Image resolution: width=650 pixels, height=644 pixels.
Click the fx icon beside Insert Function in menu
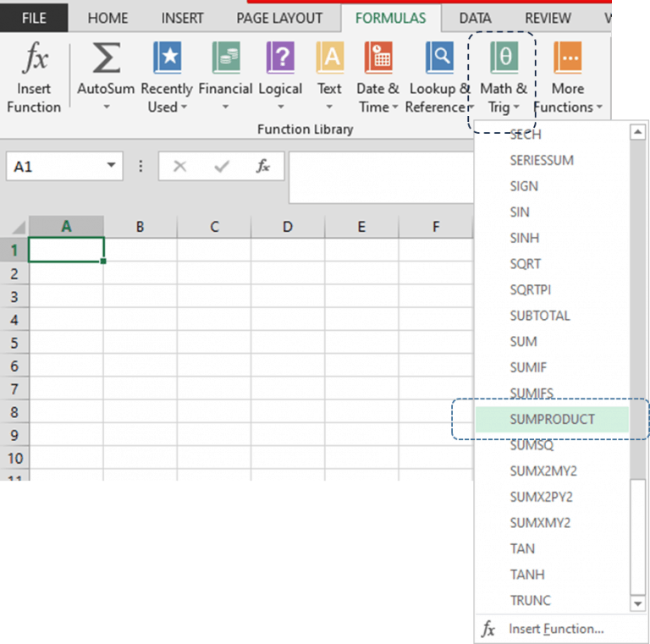click(x=488, y=629)
